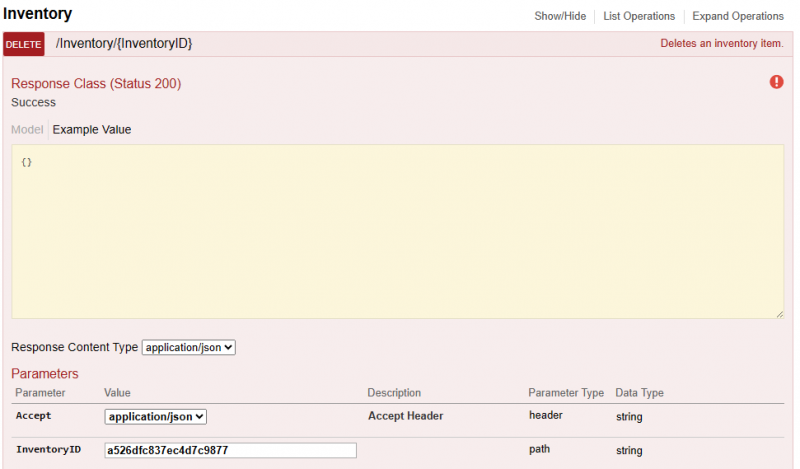Image resolution: width=800 pixels, height=469 pixels.
Task: Collapse the /Inventory/{InventoryID} endpoint path
Action: pos(124,44)
